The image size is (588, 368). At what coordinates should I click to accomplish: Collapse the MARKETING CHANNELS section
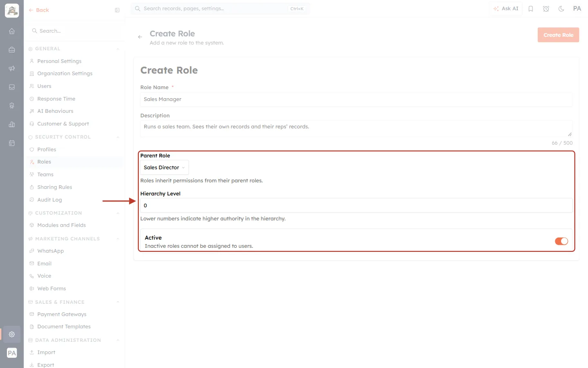(118, 239)
